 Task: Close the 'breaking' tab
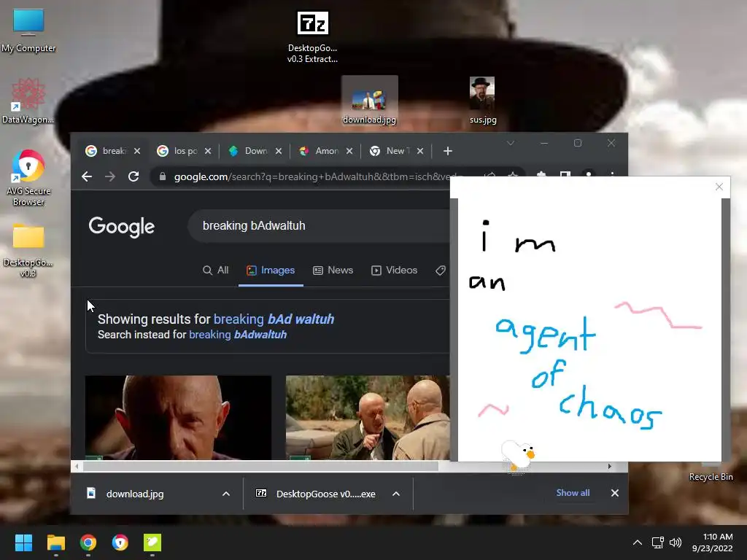point(137,151)
